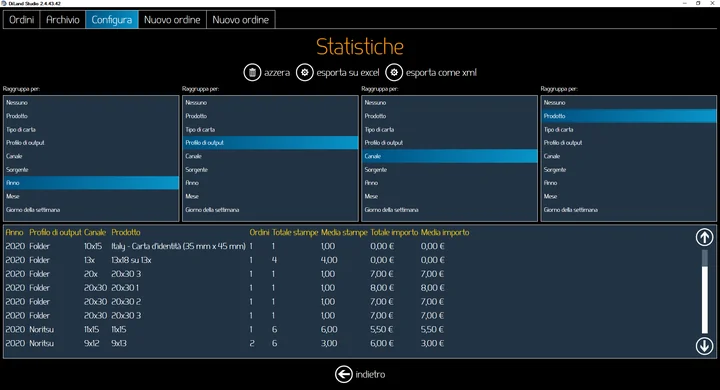Select Tipo di carta in fourth grouping list
This screenshot has width=720, height=390.
629,130
